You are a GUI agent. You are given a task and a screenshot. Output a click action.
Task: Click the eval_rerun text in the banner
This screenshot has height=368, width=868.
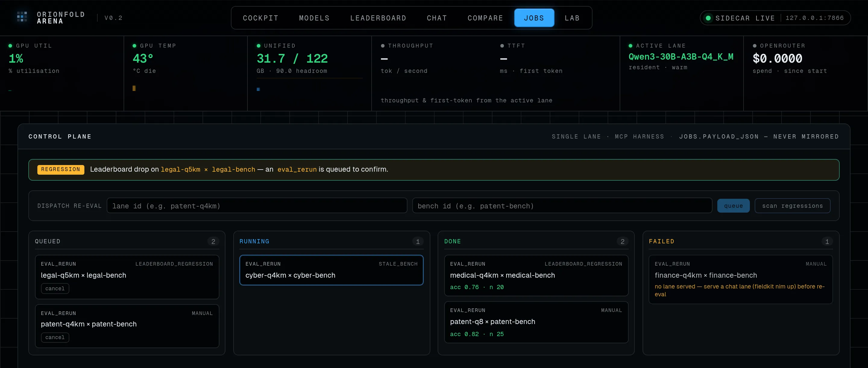coord(297,169)
